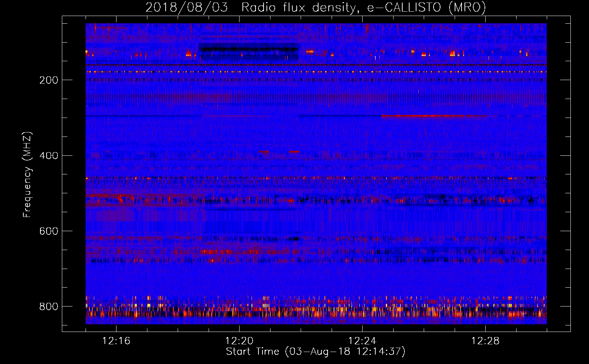589x364 pixels.
Task: Click the 600 frequency tick label
Action: 49,232
